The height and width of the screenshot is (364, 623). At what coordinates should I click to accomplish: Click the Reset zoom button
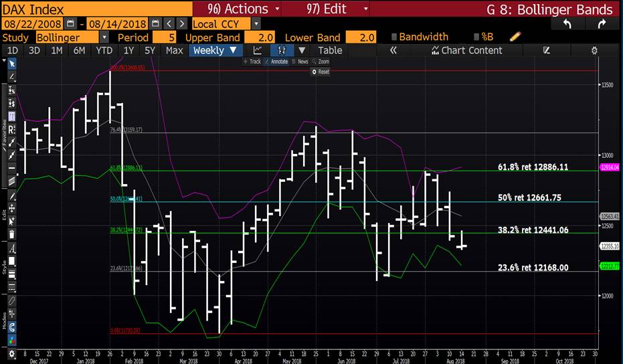(321, 72)
